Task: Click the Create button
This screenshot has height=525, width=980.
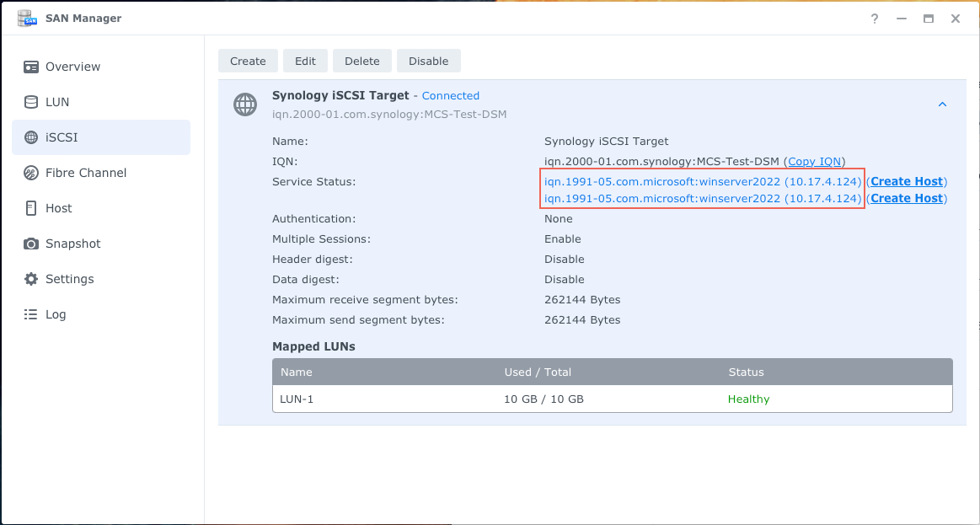Action: (x=248, y=62)
